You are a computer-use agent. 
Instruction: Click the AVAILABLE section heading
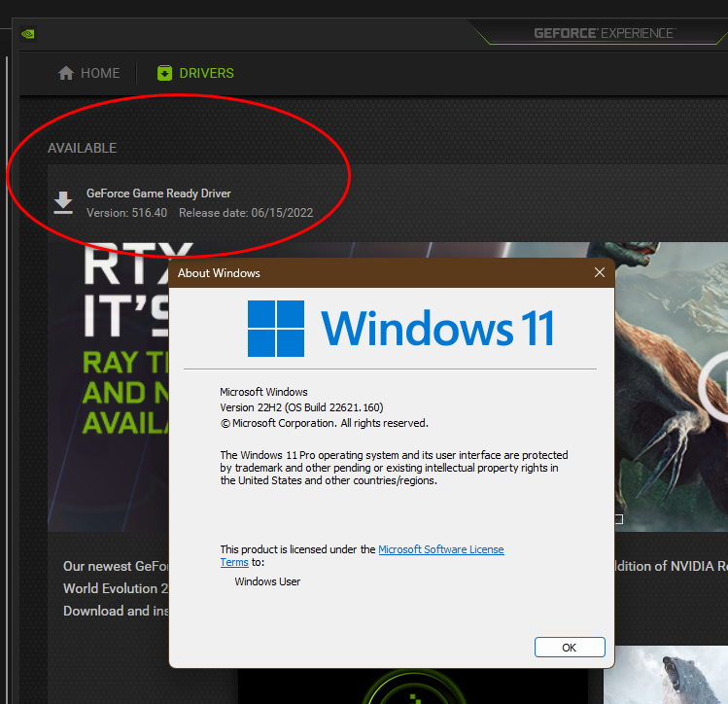[83, 148]
